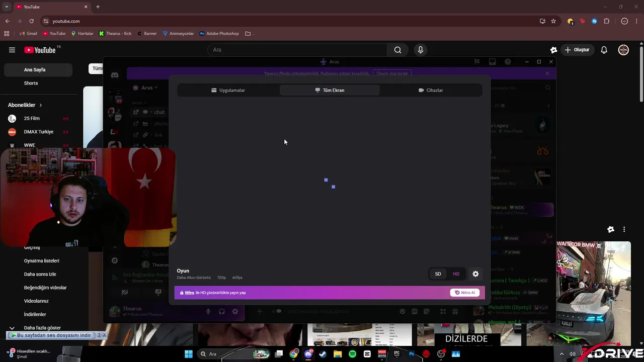Click the YouTube search input field
The height and width of the screenshot is (362, 644).
(x=297, y=50)
